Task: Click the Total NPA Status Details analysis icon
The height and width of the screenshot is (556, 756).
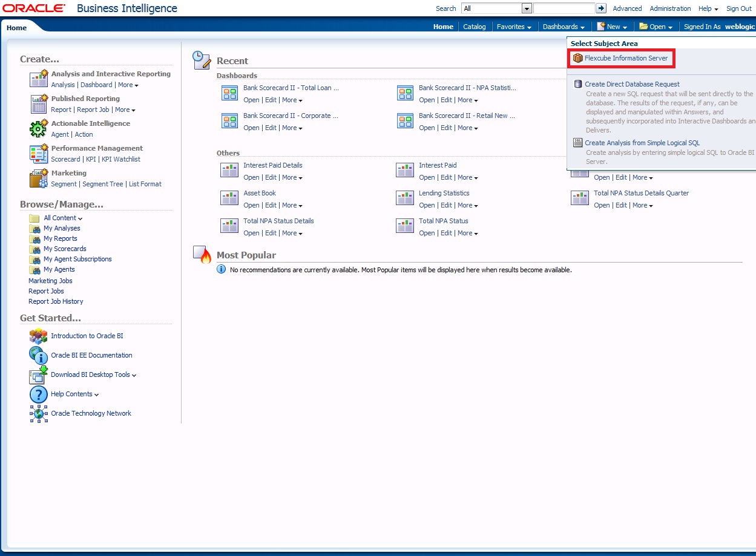Action: (229, 226)
